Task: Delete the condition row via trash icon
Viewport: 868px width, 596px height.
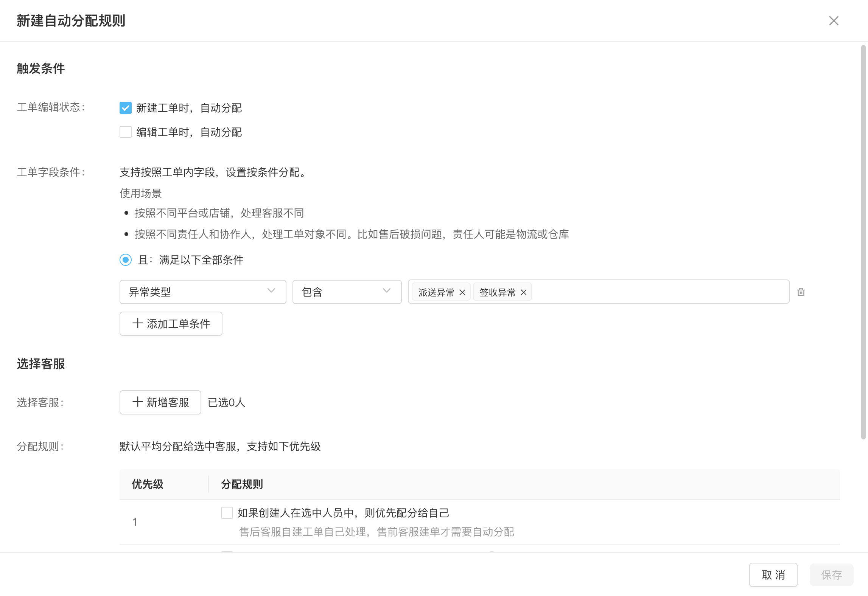Action: click(801, 292)
